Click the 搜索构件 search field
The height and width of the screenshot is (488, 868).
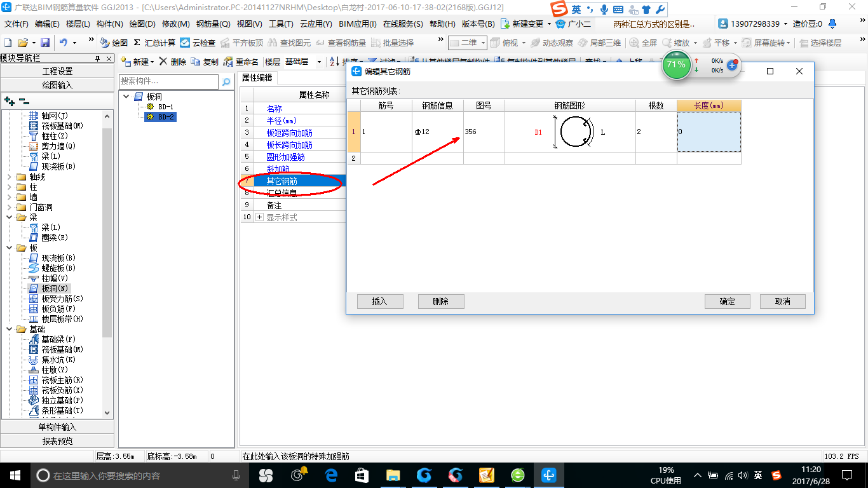(169, 81)
